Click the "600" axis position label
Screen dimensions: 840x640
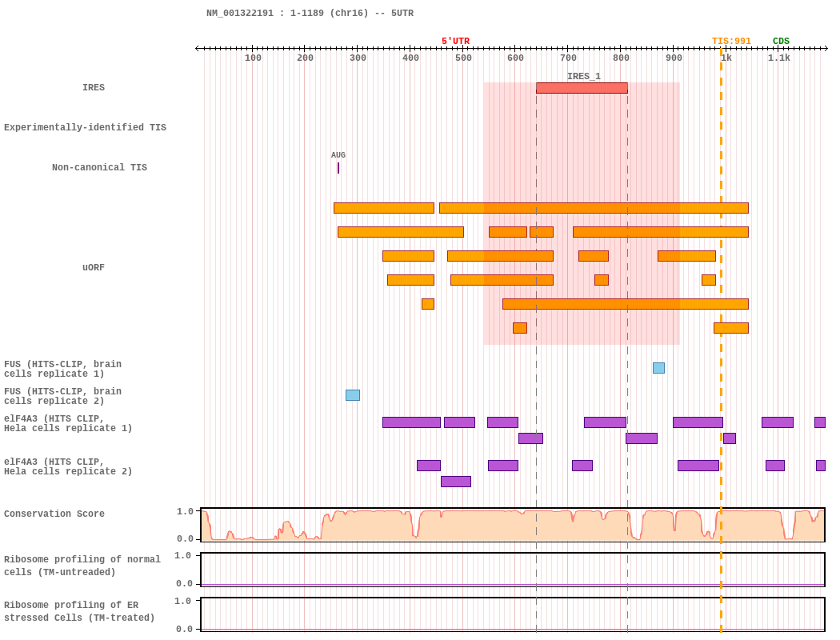[515, 58]
